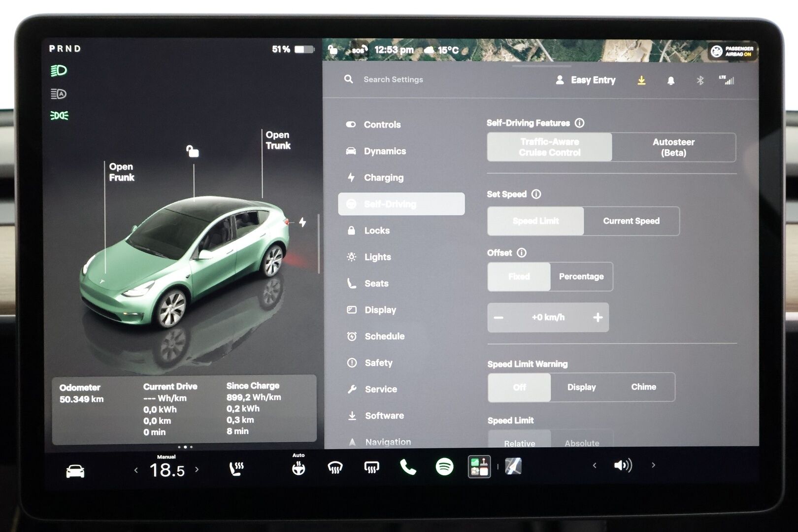
Task: Open the Easy Entry driver profile
Action: click(586, 80)
